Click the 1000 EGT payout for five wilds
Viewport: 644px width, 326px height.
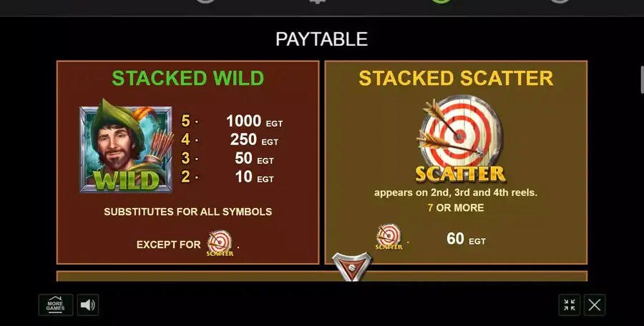tap(254, 121)
